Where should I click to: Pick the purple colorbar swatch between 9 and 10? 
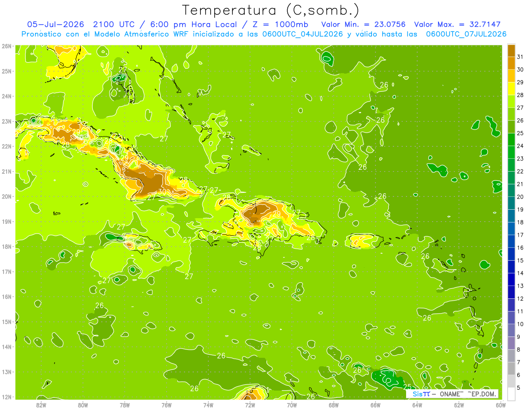[511, 330]
